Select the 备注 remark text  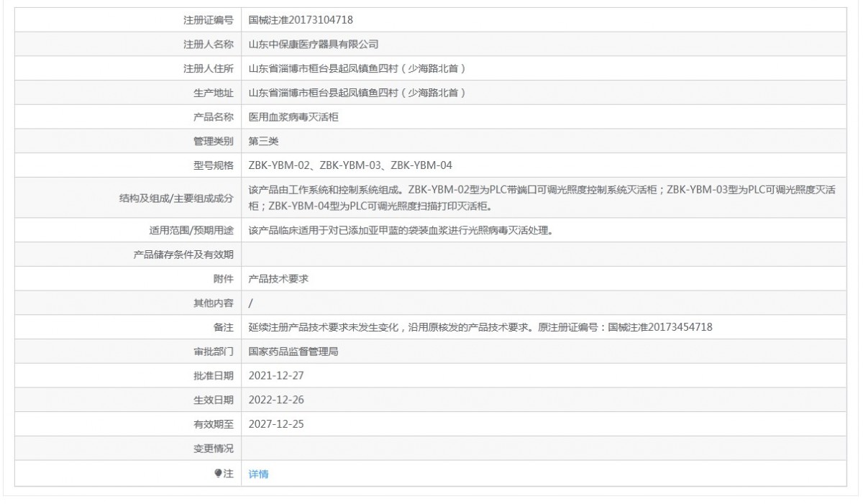pos(480,327)
